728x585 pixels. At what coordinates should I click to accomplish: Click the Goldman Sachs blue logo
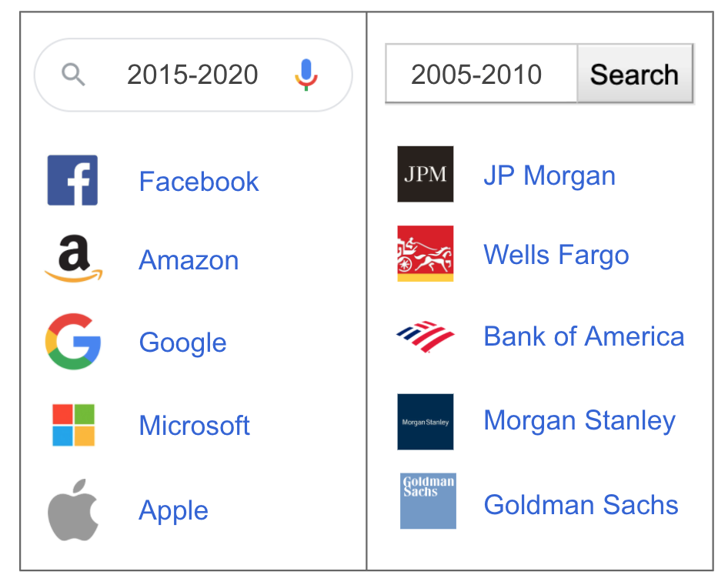pos(428,501)
